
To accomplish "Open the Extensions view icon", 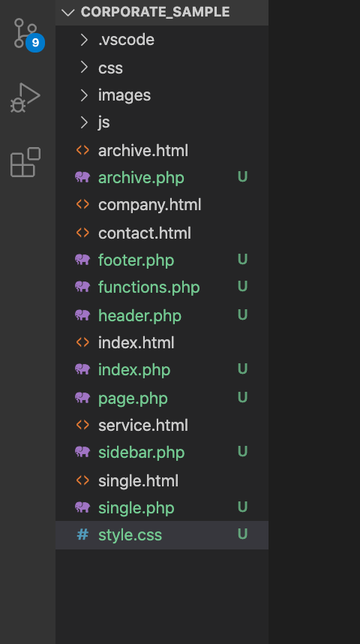I will pos(25,163).
